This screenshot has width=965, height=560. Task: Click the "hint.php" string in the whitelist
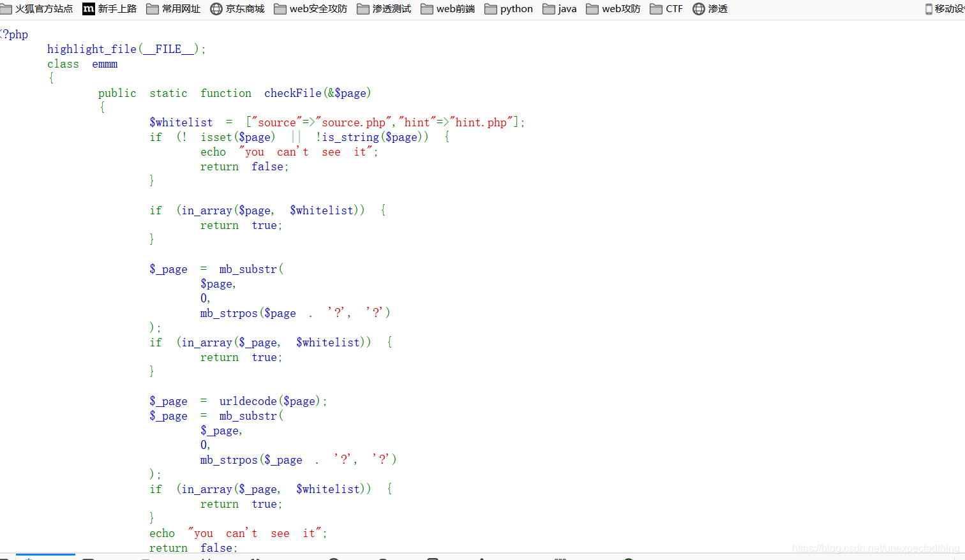[481, 122]
